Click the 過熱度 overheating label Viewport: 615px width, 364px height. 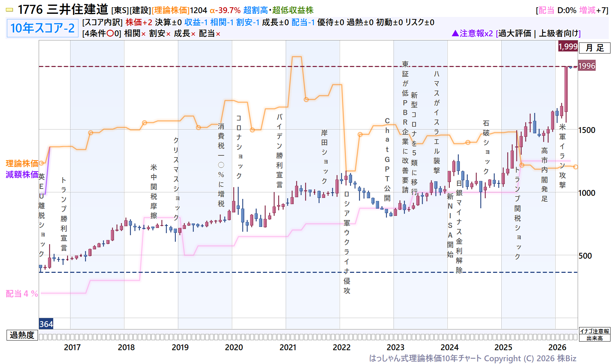tap(22, 335)
